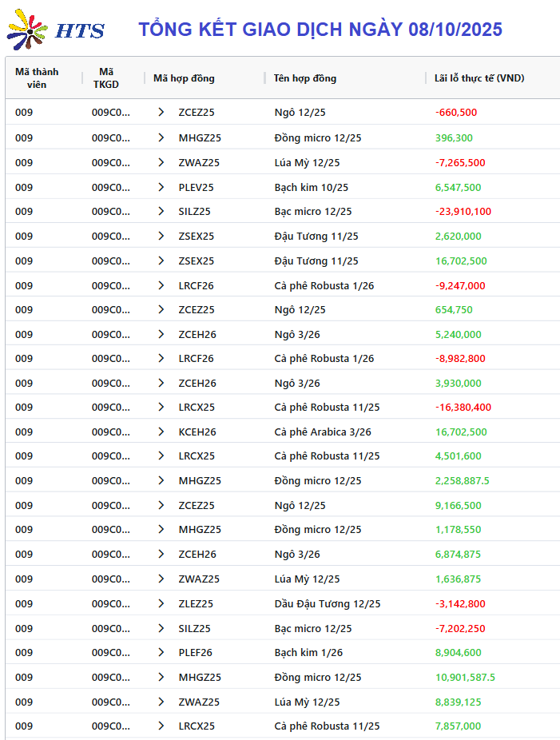Expand the SILZ25 row with -23,910,100 loss
Viewport: 560px width, 740px height.
point(161,212)
